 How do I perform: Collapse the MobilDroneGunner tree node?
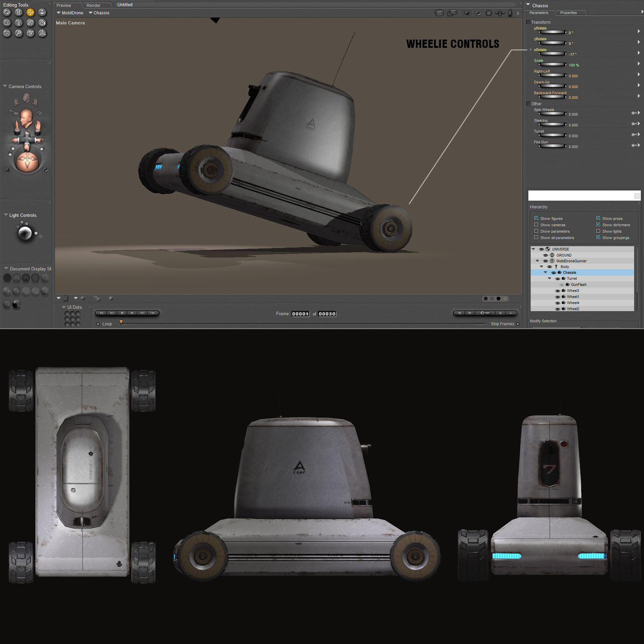click(537, 261)
